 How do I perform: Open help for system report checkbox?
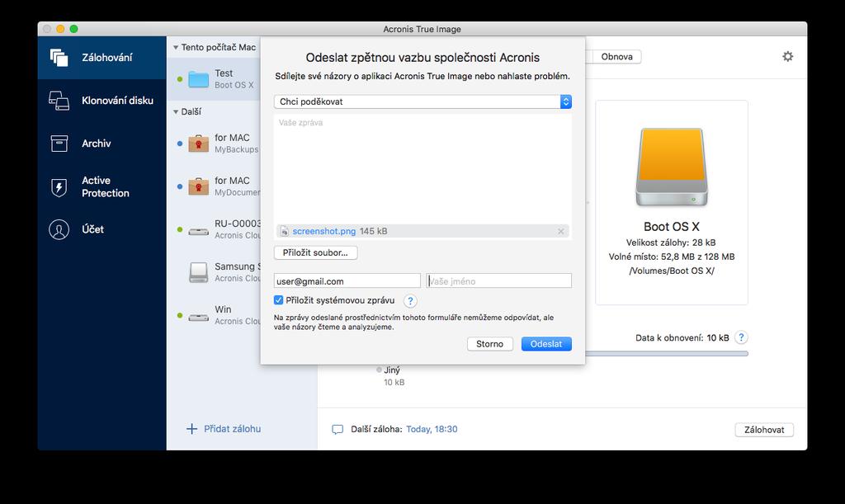pos(410,301)
